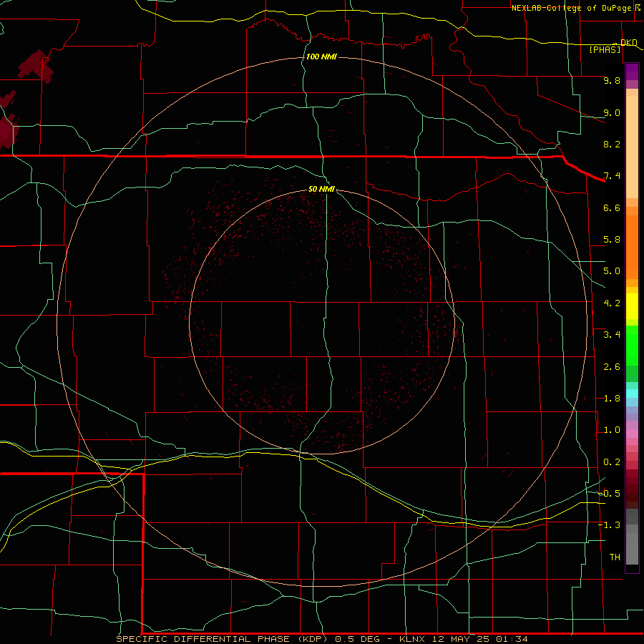The height and width of the screenshot is (644, 644).
Task: Select the KLNX radar site identifier
Action: (x=412, y=639)
